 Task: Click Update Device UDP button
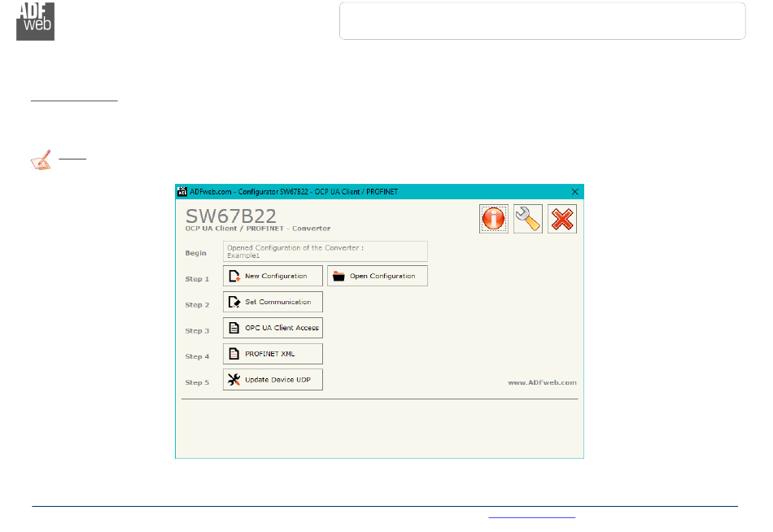[x=273, y=380]
